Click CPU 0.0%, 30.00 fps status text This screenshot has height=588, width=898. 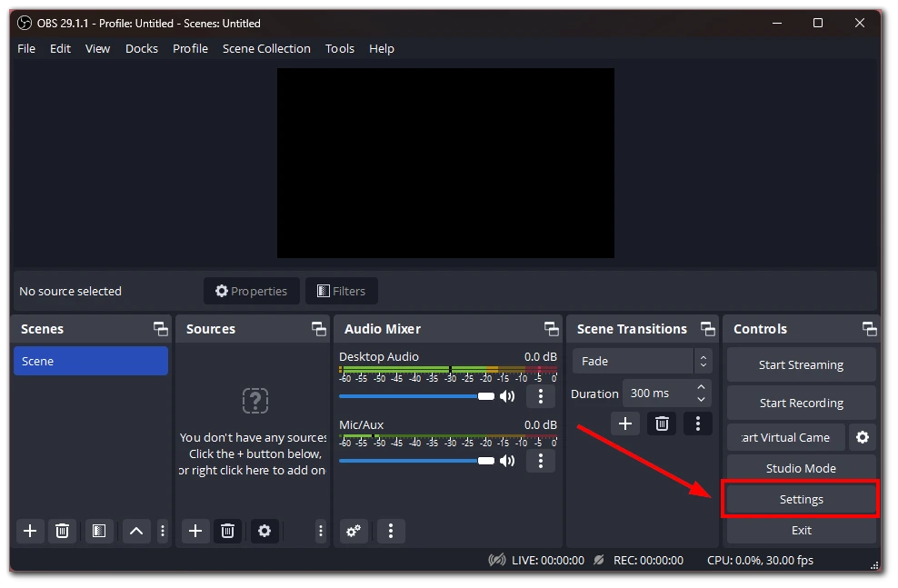(760, 561)
